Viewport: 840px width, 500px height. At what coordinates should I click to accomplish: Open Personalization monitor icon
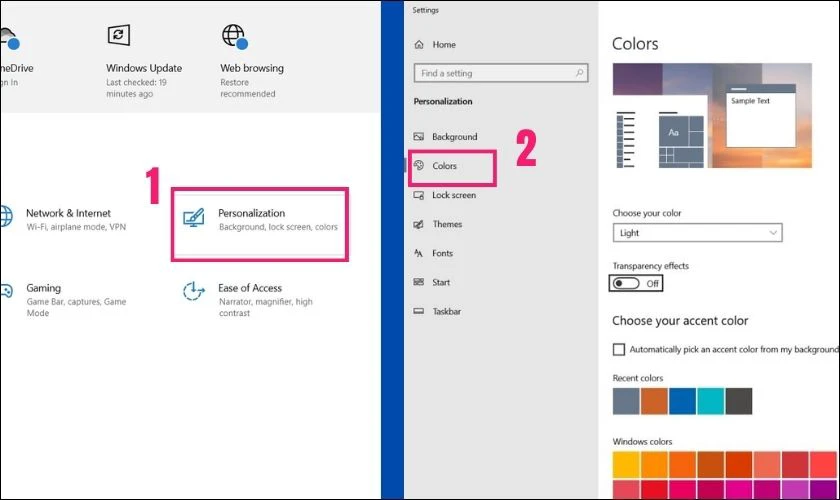tap(194, 218)
